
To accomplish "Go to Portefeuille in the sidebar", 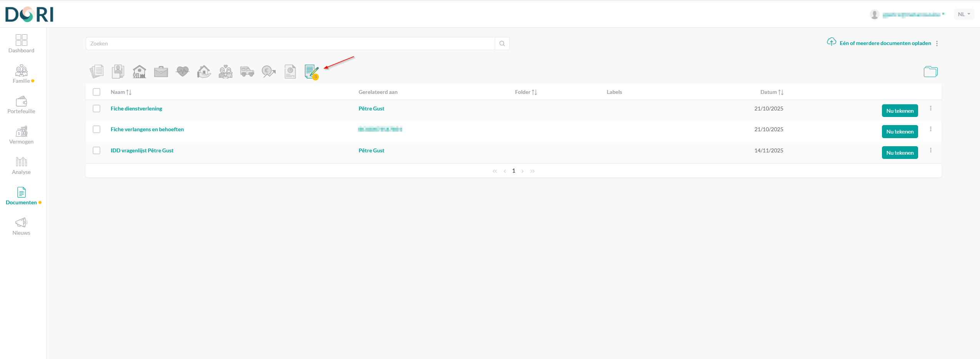I will pos(21,105).
